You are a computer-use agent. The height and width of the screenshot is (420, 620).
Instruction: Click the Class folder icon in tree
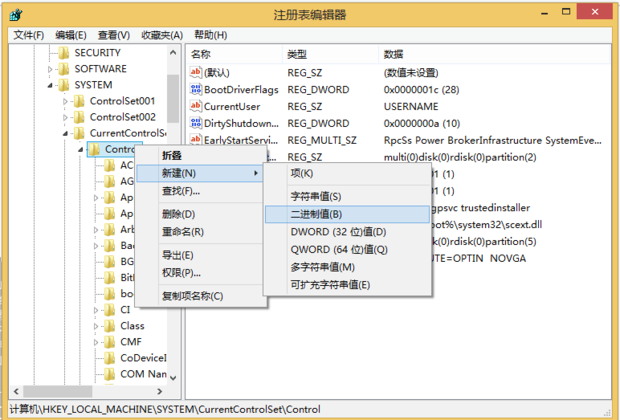click(110, 325)
